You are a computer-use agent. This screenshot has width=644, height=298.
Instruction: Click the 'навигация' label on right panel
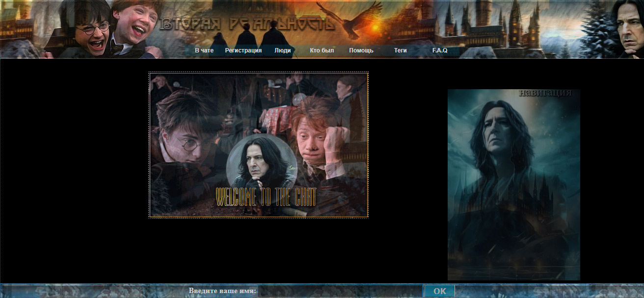tap(545, 93)
